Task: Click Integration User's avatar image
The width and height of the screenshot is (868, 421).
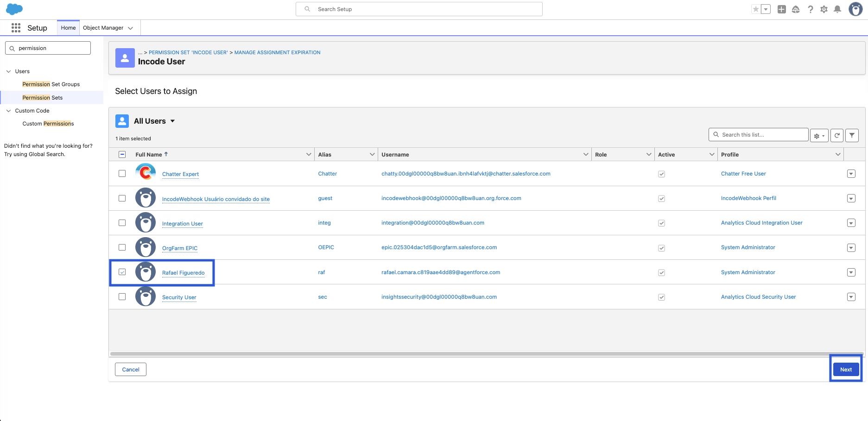Action: pos(146,223)
